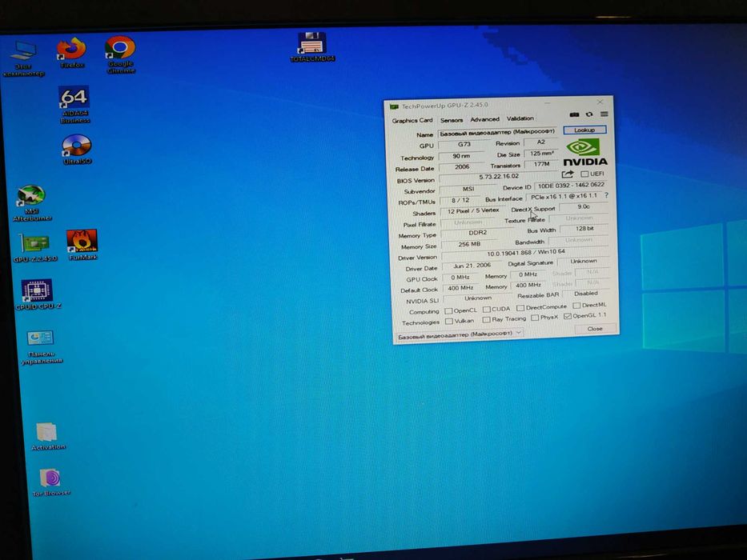
Task: Click the Digital Signature field Unknown
Action: coord(583,261)
